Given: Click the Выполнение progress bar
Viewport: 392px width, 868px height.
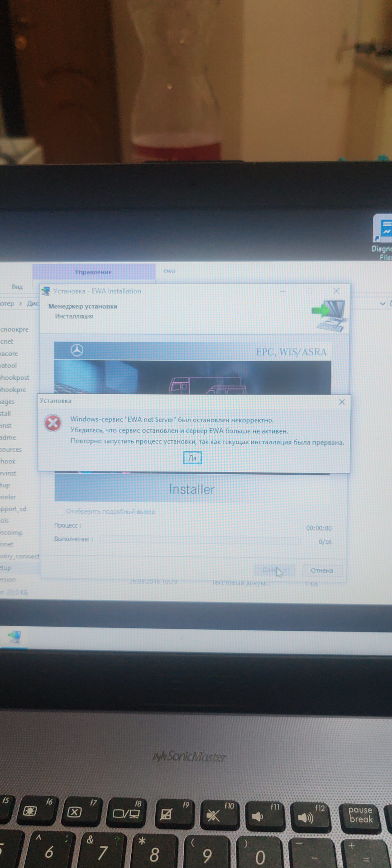Looking at the screenshot, I should click(200, 540).
